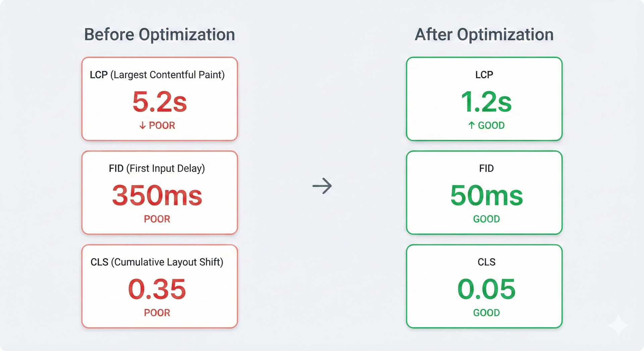
Task: Click the right-pointing arrow between the columns
Action: pyautogui.click(x=322, y=186)
